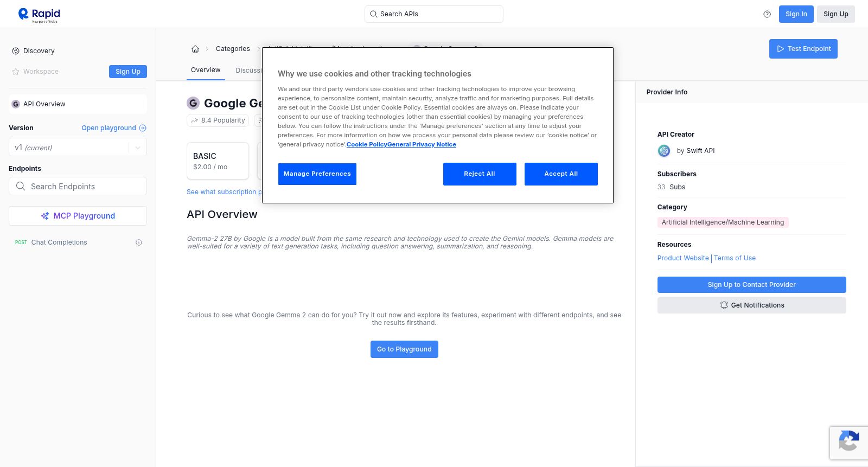Click the Sign In button
The height and width of the screenshot is (467, 868).
(796, 14)
